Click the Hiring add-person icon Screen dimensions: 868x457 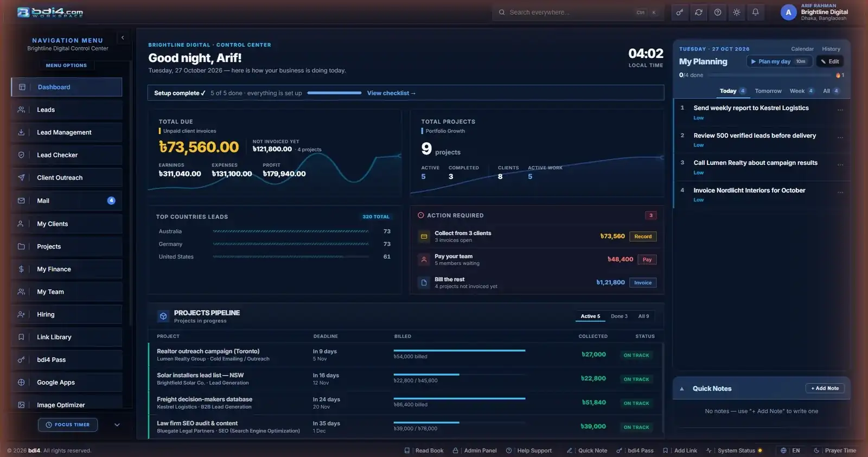coord(21,314)
